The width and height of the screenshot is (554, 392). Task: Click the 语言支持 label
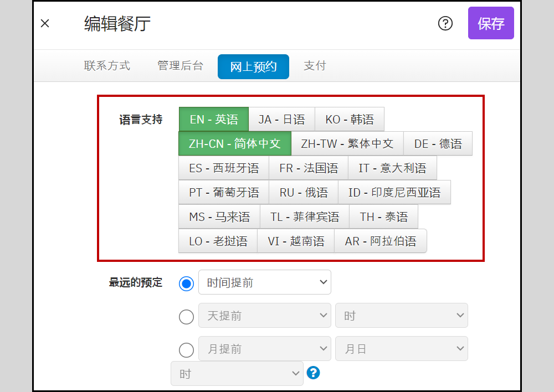click(x=141, y=120)
